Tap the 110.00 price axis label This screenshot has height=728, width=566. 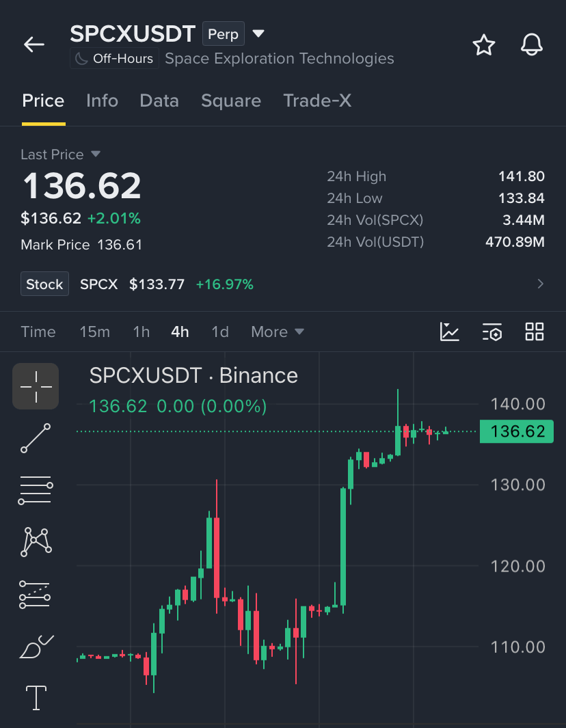pos(518,647)
